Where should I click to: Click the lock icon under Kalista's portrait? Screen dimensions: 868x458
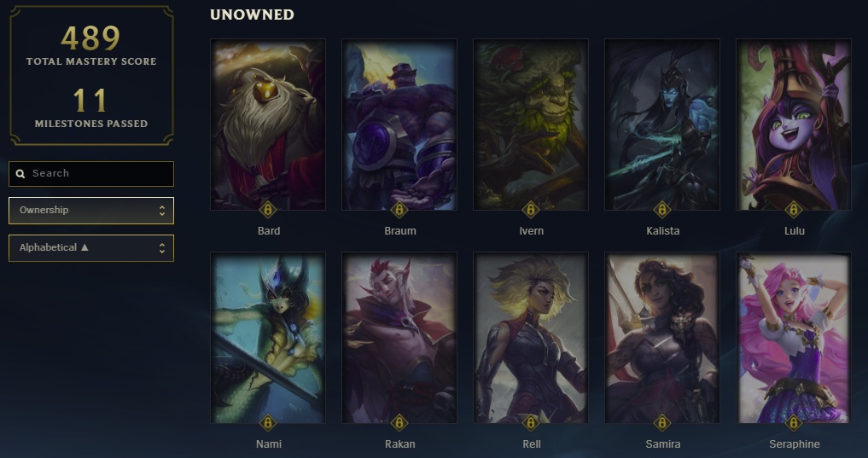(662, 210)
